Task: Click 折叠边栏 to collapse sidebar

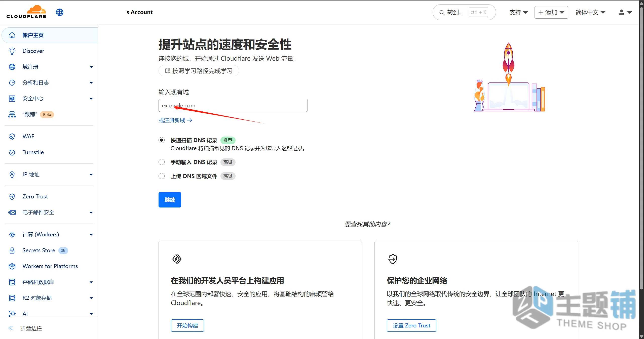Action: (x=31, y=328)
